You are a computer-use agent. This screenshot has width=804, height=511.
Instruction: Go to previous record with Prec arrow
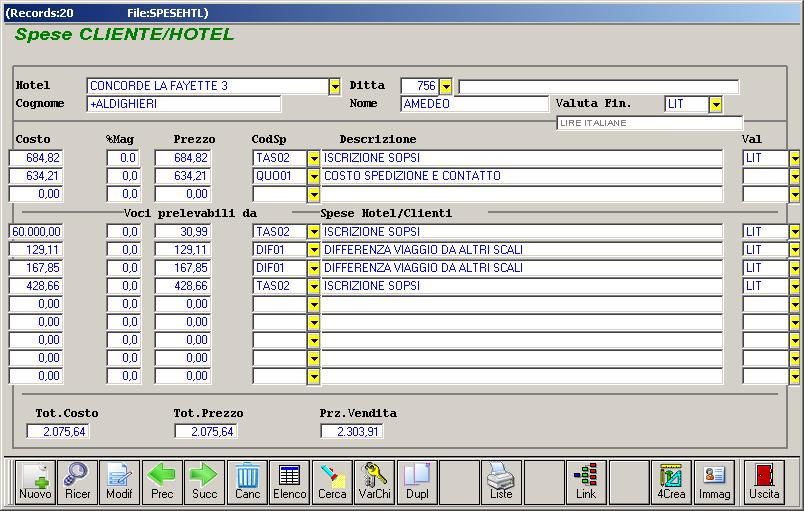click(x=162, y=482)
